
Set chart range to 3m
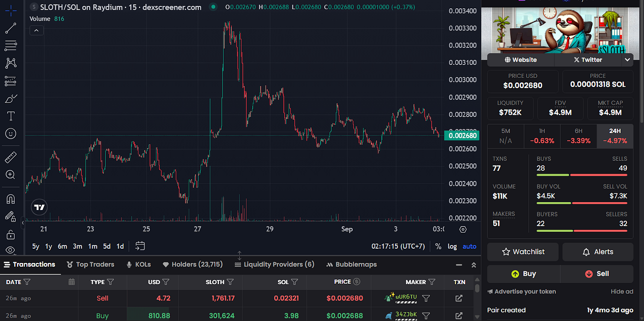coord(78,246)
